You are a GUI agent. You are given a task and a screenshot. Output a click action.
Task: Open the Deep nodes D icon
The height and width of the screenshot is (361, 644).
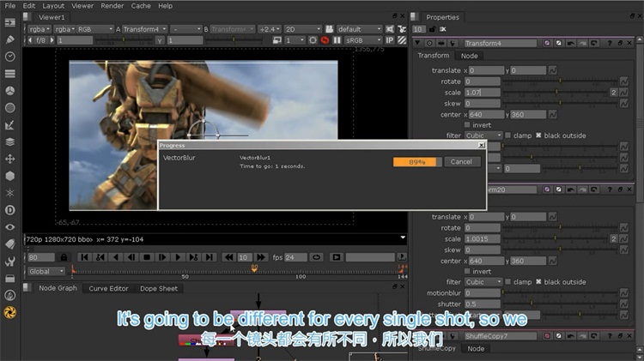pyautogui.click(x=9, y=210)
